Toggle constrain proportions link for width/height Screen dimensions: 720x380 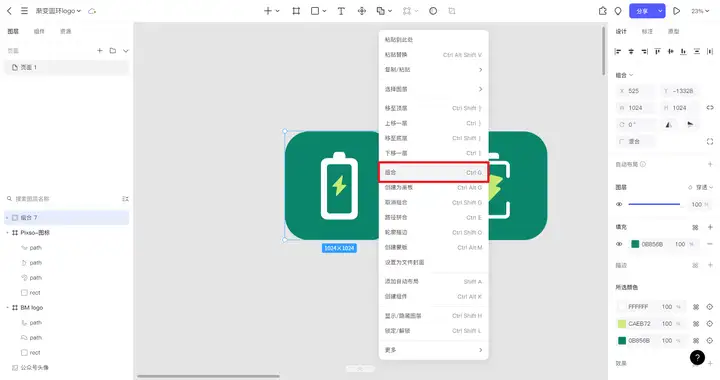click(710, 107)
